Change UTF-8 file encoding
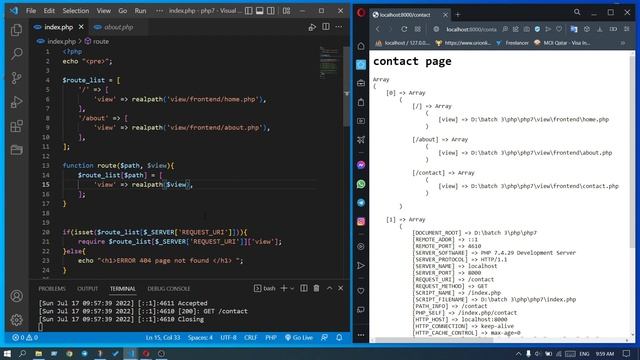Screen dimensions: 640x360 pyautogui.click(x=229, y=338)
